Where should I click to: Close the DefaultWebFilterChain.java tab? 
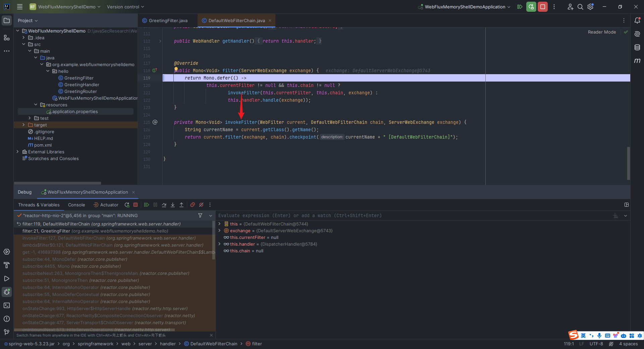pos(270,20)
